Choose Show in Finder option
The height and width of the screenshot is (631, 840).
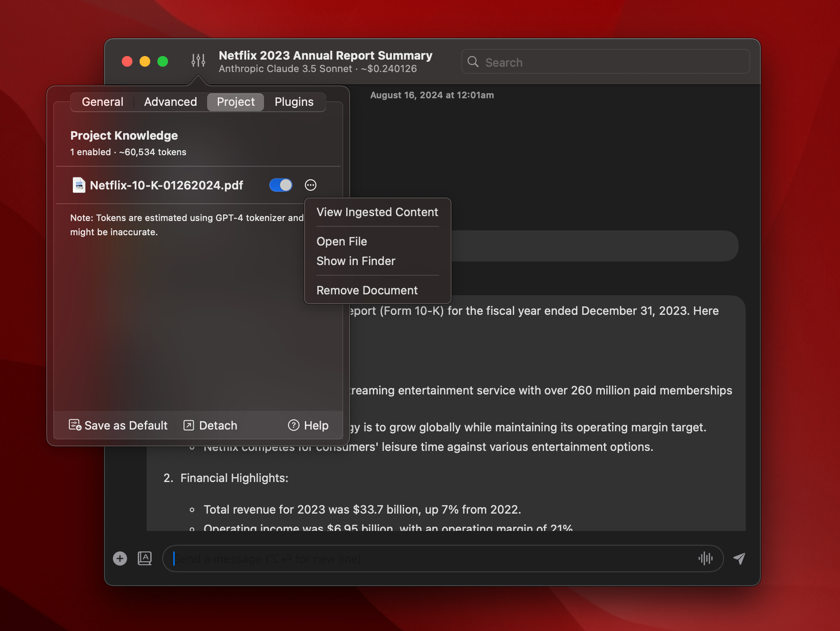(356, 261)
